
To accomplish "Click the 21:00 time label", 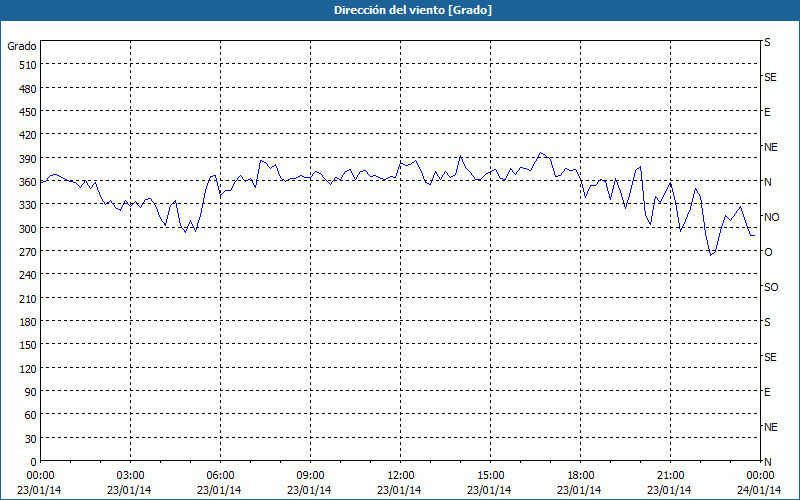I will (x=670, y=476).
